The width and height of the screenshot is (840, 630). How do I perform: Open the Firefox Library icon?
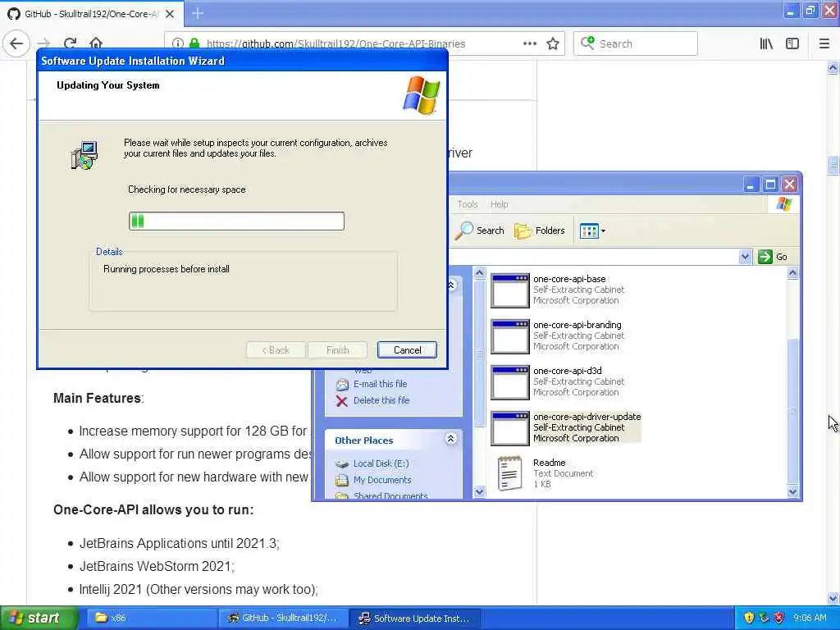pyautogui.click(x=766, y=43)
